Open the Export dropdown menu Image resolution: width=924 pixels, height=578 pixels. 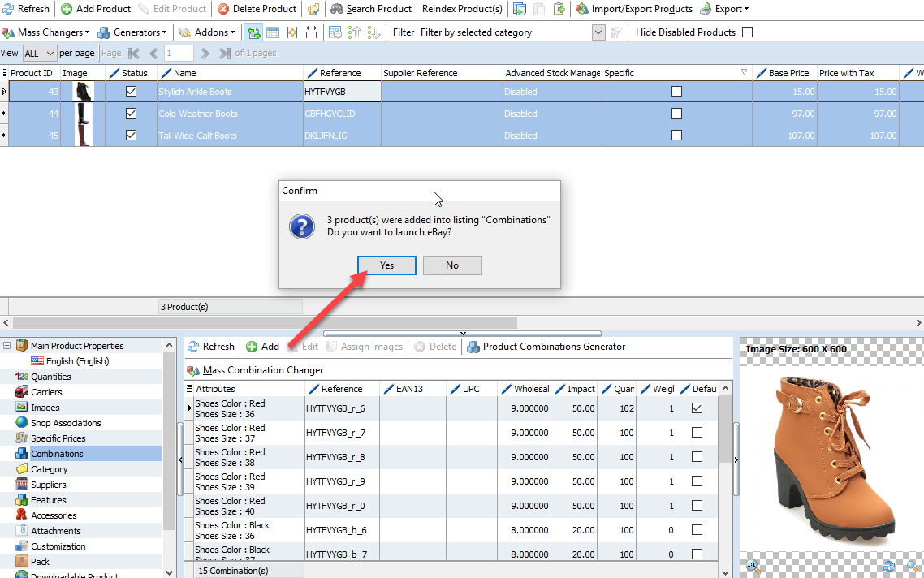pos(724,9)
